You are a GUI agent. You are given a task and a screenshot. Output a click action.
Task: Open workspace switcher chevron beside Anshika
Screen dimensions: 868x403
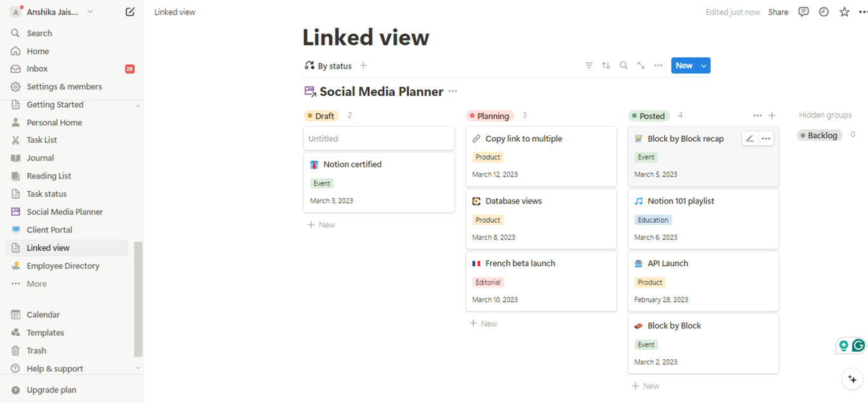click(x=90, y=12)
